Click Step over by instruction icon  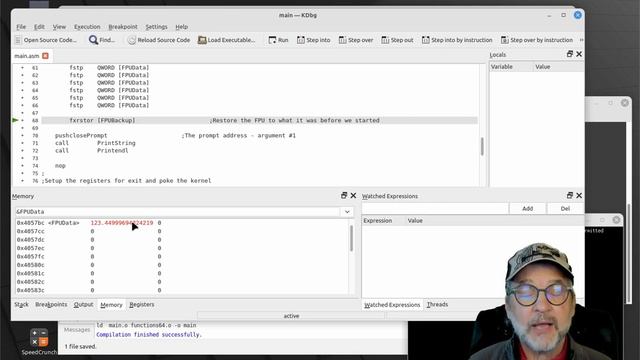505,40
